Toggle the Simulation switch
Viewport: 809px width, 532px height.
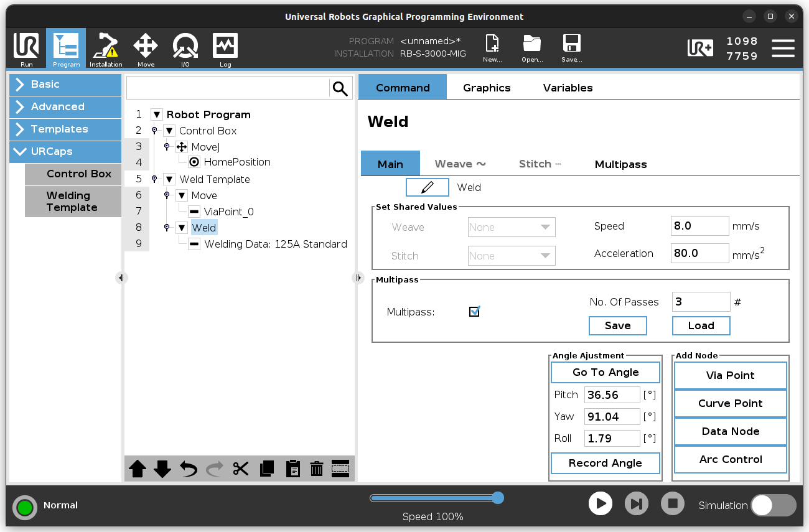(x=773, y=505)
